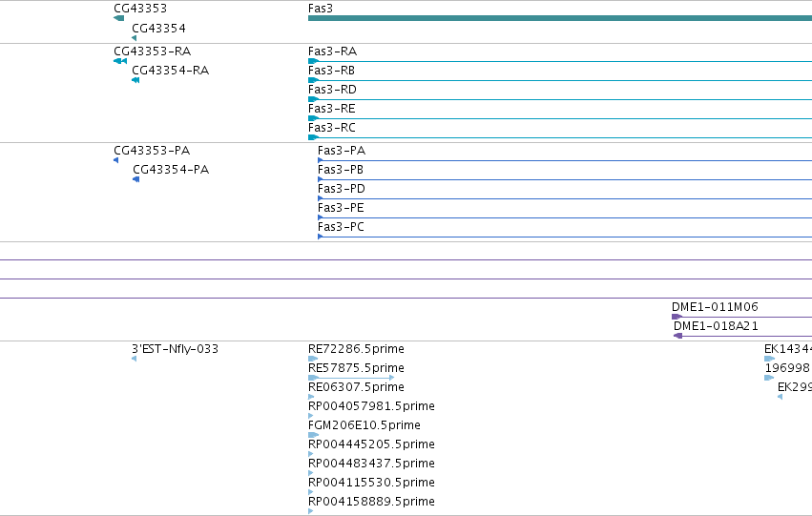Viewport: 812px width, 516px height.
Task: Click the Fas3-PD CDS start marker
Action: tap(320, 198)
